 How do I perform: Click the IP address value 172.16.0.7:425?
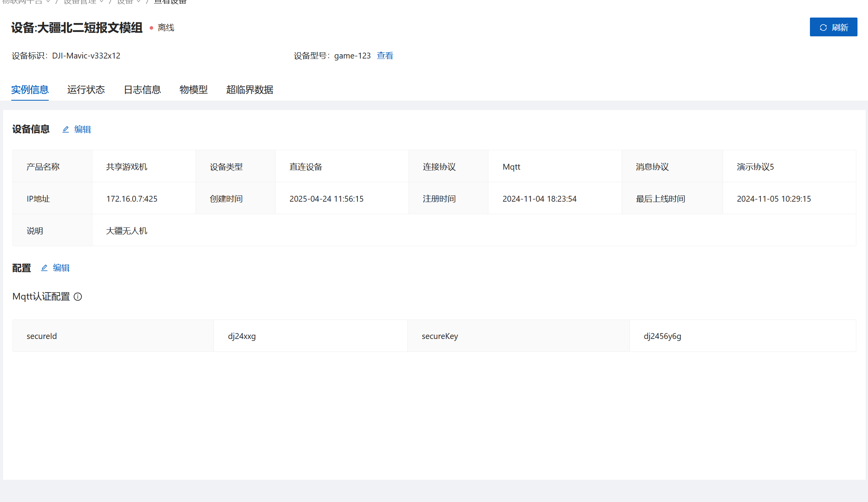click(x=132, y=199)
